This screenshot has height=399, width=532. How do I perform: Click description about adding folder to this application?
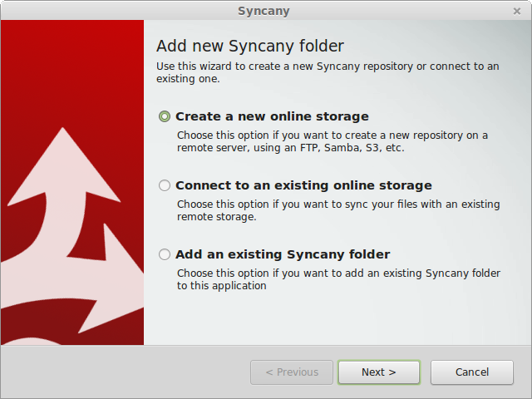tap(338, 279)
